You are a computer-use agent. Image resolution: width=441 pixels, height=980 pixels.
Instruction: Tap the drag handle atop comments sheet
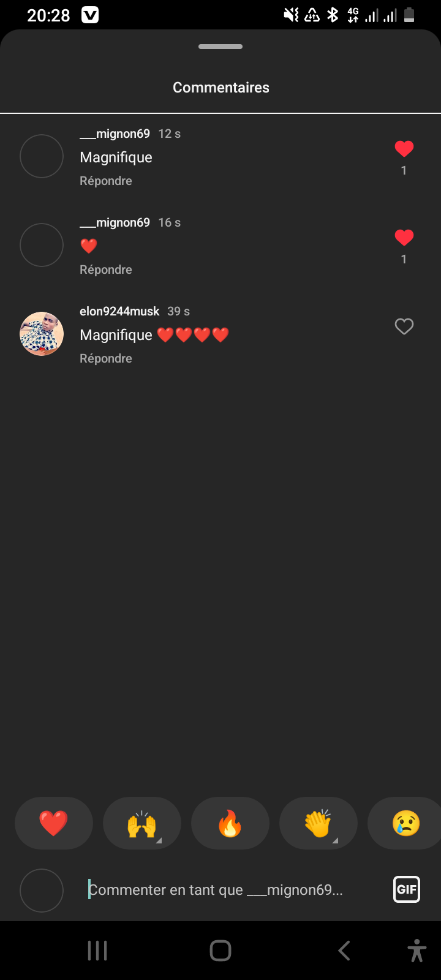tap(221, 47)
